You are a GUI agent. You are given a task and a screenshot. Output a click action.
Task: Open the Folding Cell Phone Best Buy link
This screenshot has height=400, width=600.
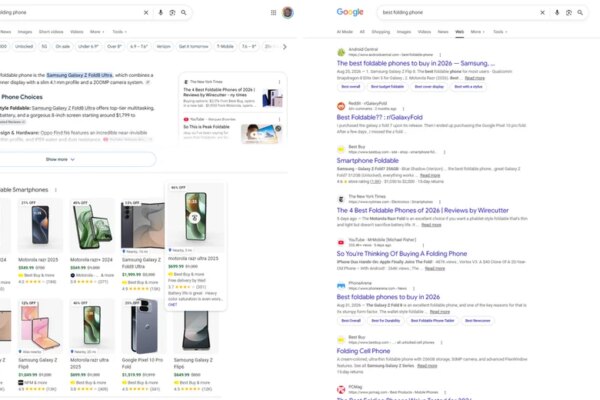tap(364, 351)
